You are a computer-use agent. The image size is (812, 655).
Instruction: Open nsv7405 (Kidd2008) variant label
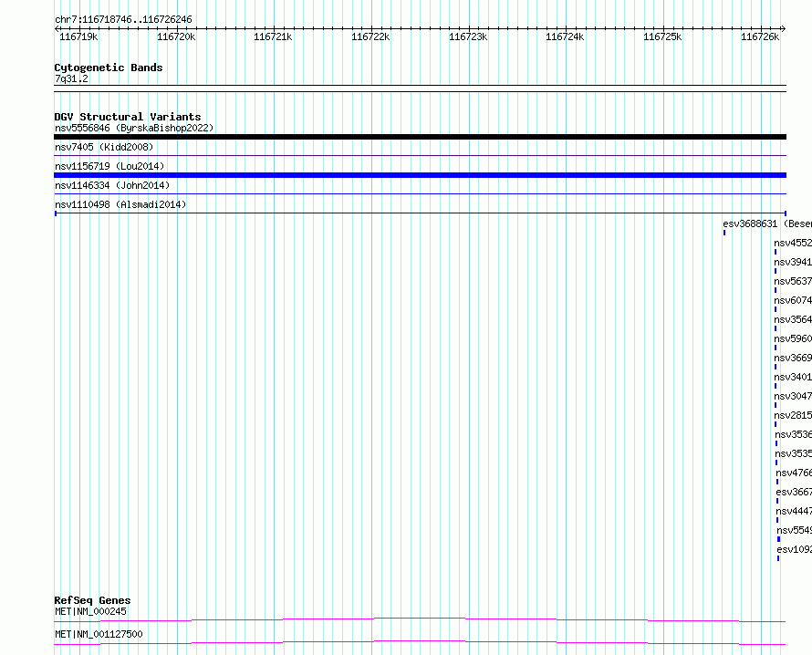coord(104,147)
